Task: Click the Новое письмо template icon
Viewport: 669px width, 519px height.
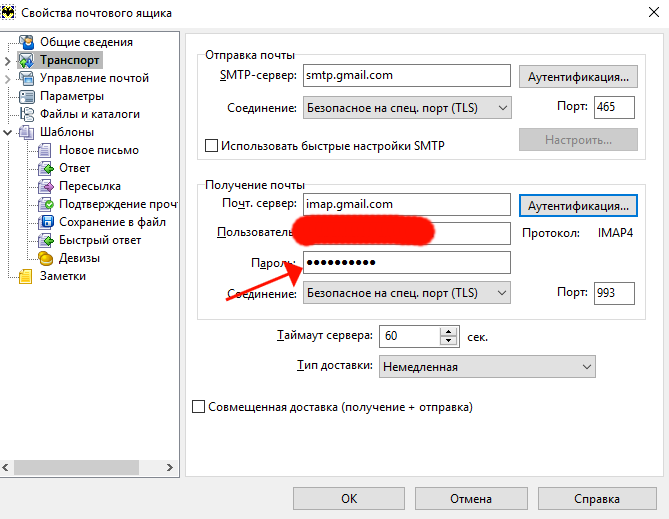Action: [x=45, y=150]
